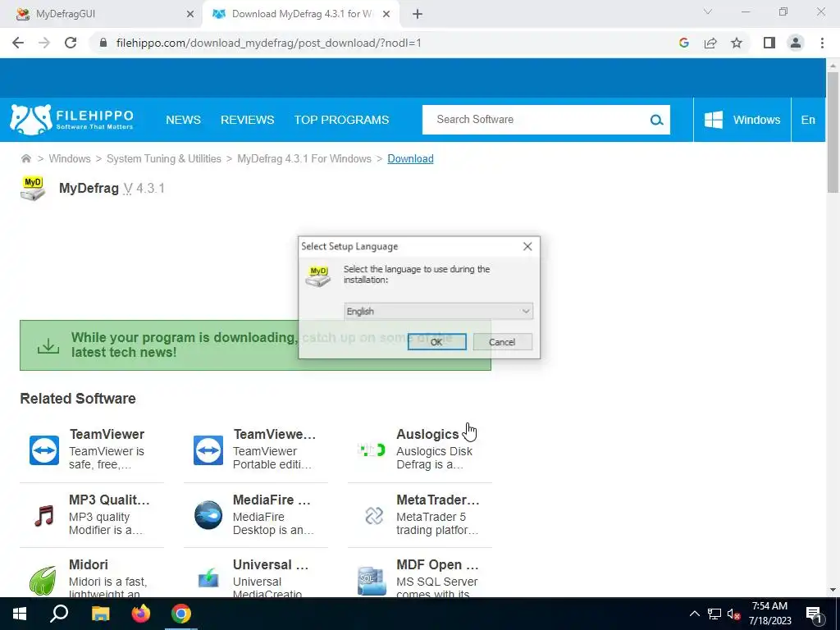Screen dimensions: 840x630
Task: Open a new browser tab
Action: point(418,15)
